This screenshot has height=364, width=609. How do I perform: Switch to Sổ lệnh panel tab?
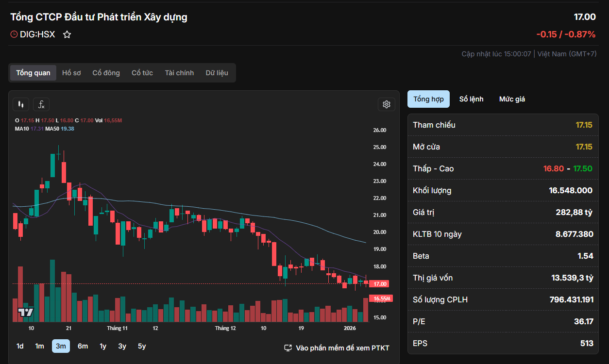[x=471, y=99]
